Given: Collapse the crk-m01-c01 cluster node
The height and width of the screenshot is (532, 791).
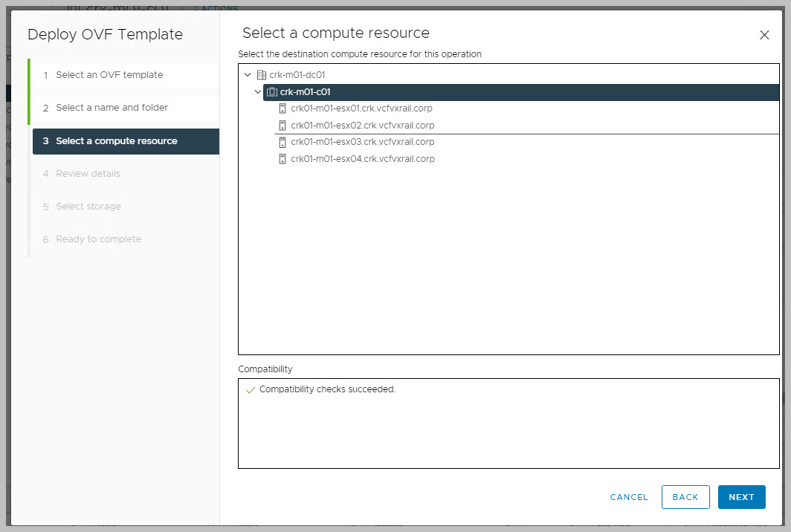Looking at the screenshot, I should tap(258, 92).
